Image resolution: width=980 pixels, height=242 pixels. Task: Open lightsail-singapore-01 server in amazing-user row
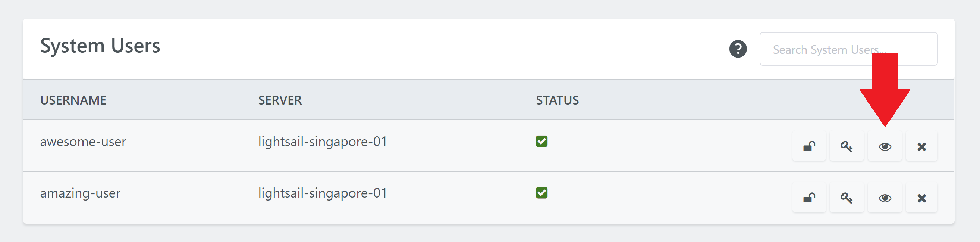tap(323, 193)
